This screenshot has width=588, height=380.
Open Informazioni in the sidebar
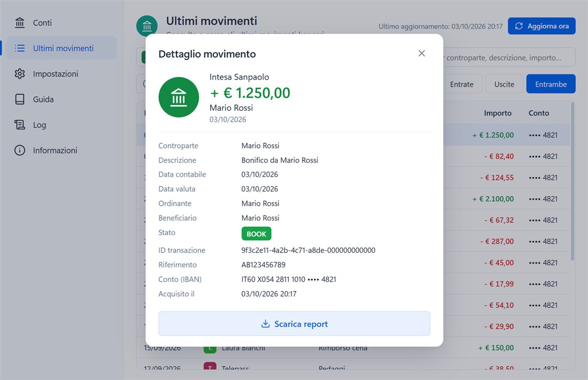point(61,150)
